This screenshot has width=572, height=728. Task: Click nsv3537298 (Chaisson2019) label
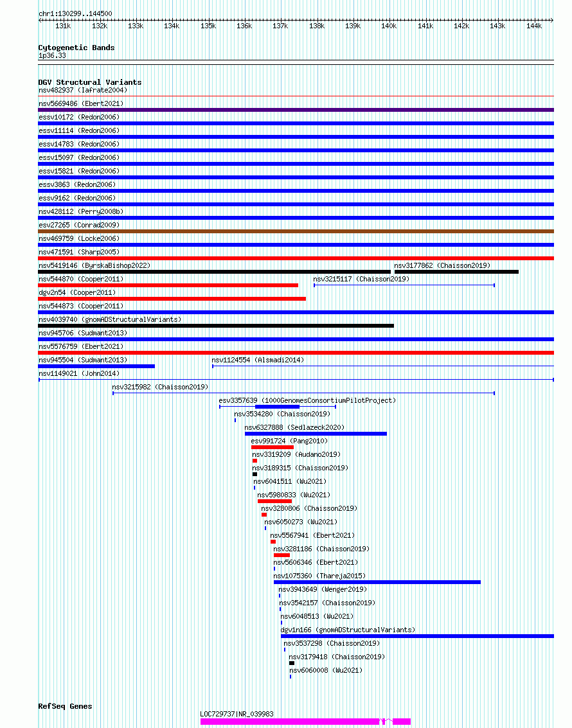[332, 643]
